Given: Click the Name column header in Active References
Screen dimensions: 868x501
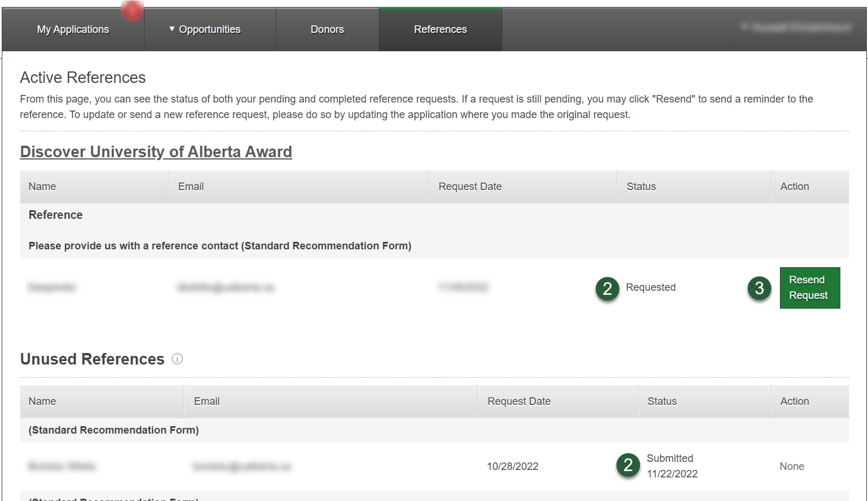Looking at the screenshot, I should click(42, 186).
